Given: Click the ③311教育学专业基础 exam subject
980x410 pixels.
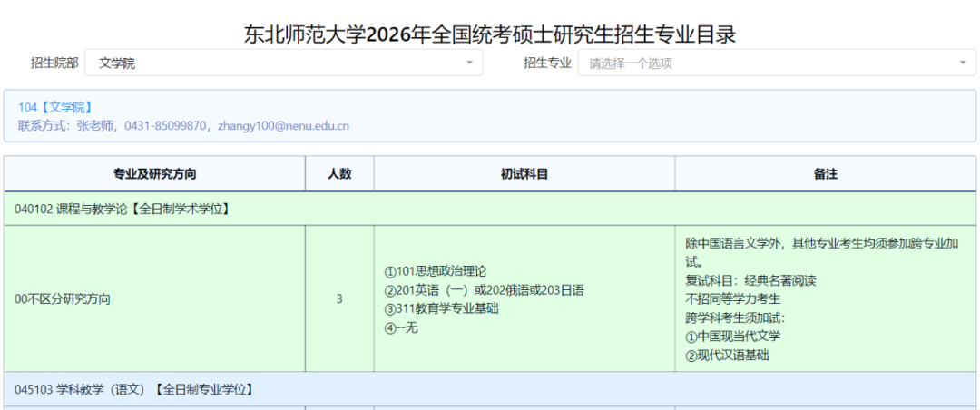Looking at the screenshot, I should [441, 308].
